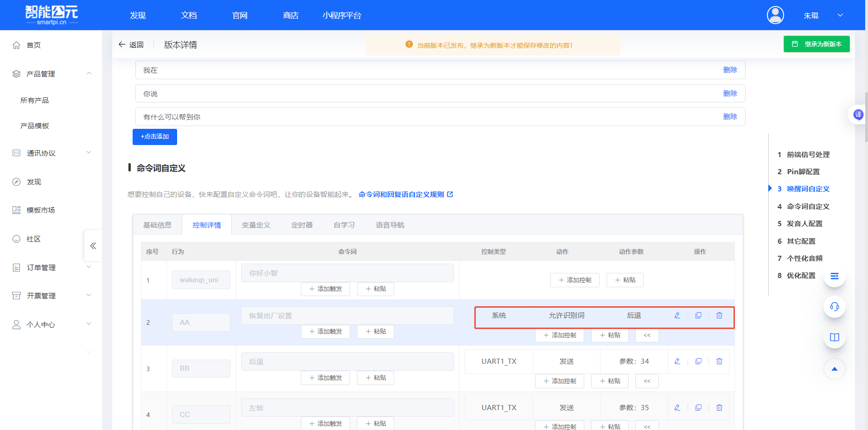
Task: Switch to the 语音导航 tab
Action: click(x=390, y=225)
